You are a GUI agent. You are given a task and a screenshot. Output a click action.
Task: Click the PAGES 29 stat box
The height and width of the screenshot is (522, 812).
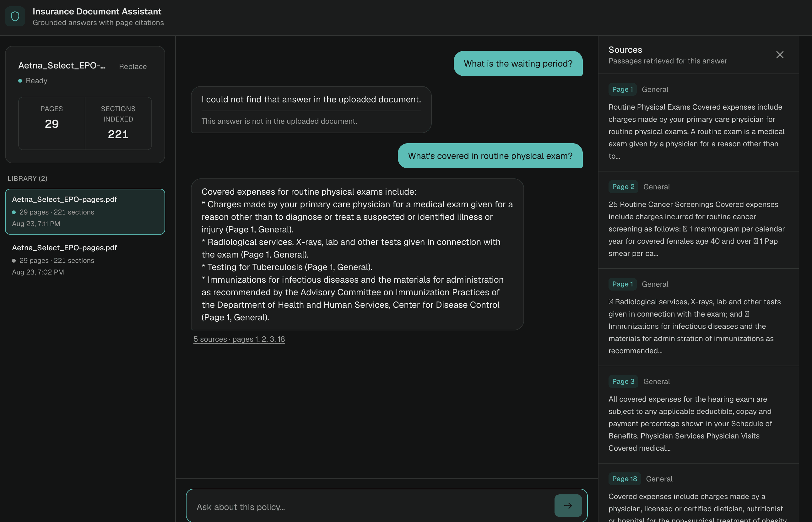tap(51, 123)
